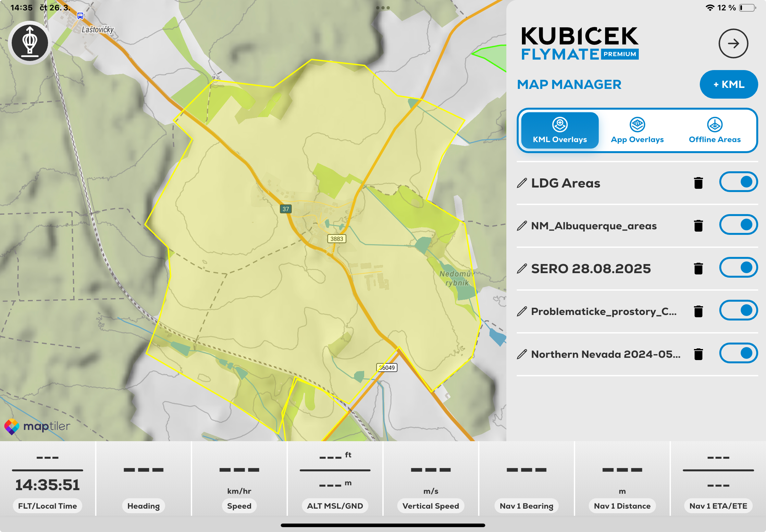Rename Northern Nevada overlay with pencil icon
766x532 pixels.
pyautogui.click(x=522, y=354)
